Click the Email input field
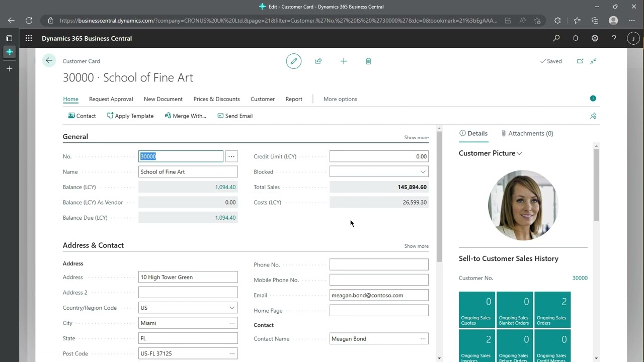 click(x=379, y=295)
